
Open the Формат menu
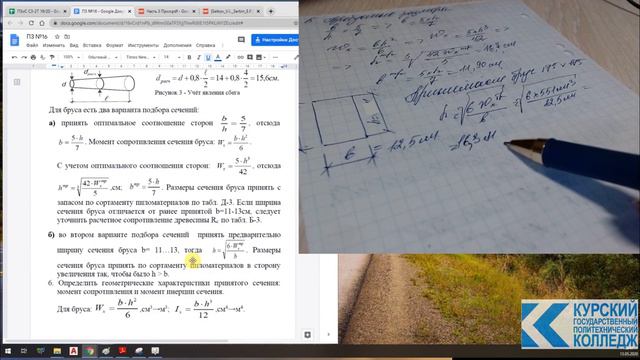pyautogui.click(x=114, y=45)
